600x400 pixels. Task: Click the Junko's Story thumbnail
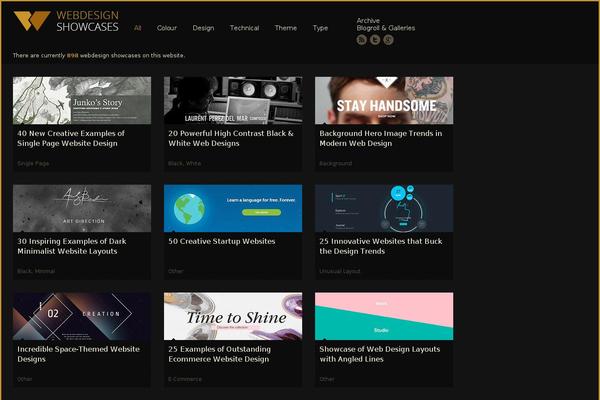point(82,100)
